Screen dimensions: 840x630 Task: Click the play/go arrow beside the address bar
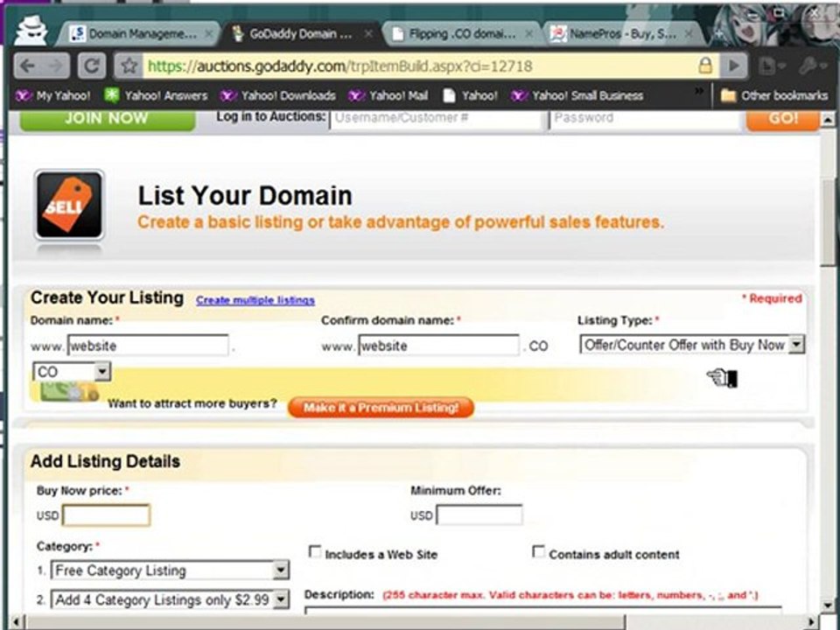coord(733,66)
